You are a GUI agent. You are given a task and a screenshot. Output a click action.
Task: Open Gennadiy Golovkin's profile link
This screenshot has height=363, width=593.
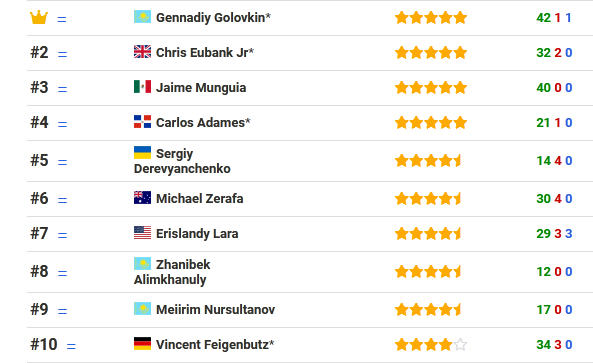coord(213,17)
